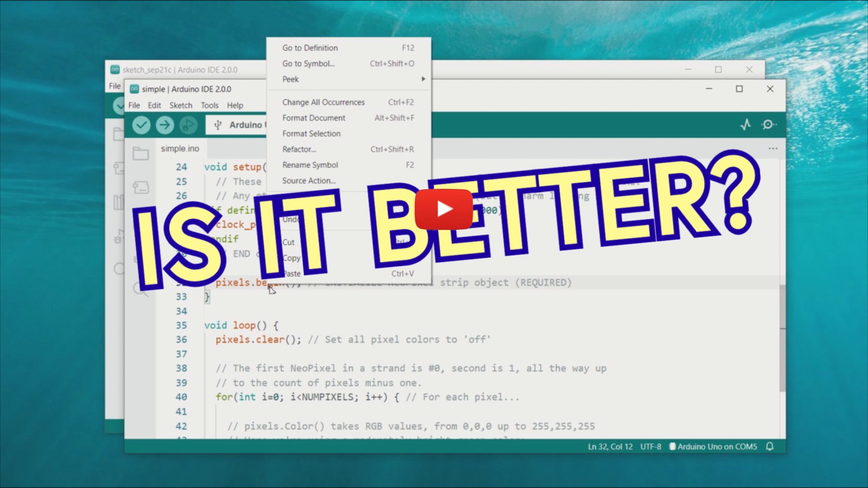Image resolution: width=868 pixels, height=488 pixels.
Task: Open notifications via the bell icon
Action: pyautogui.click(x=770, y=446)
